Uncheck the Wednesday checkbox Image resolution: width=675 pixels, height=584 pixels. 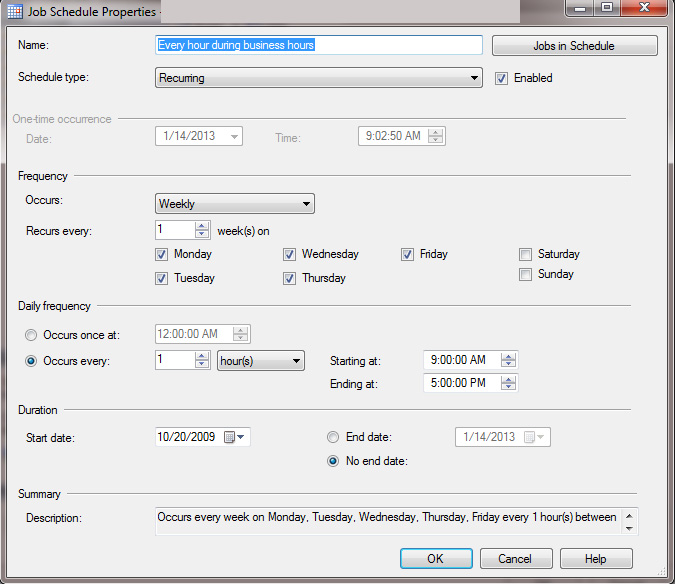(289, 254)
